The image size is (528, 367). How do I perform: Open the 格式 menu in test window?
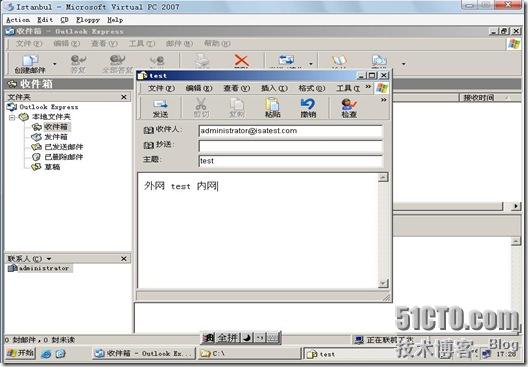[x=312, y=88]
